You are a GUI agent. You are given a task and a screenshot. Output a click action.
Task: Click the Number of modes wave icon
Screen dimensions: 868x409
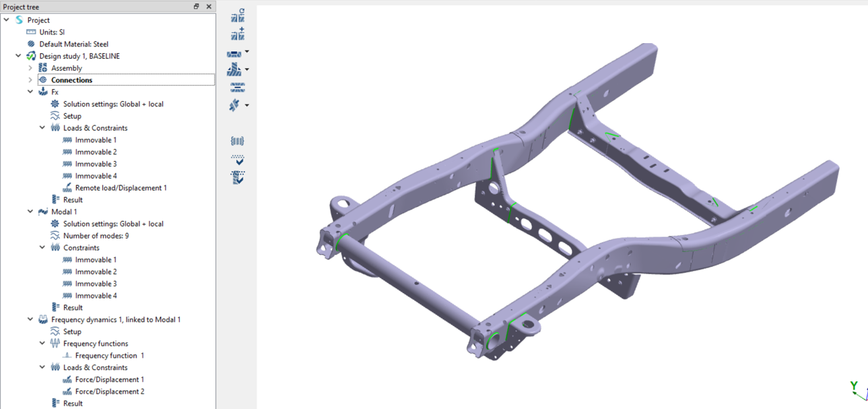click(x=55, y=236)
